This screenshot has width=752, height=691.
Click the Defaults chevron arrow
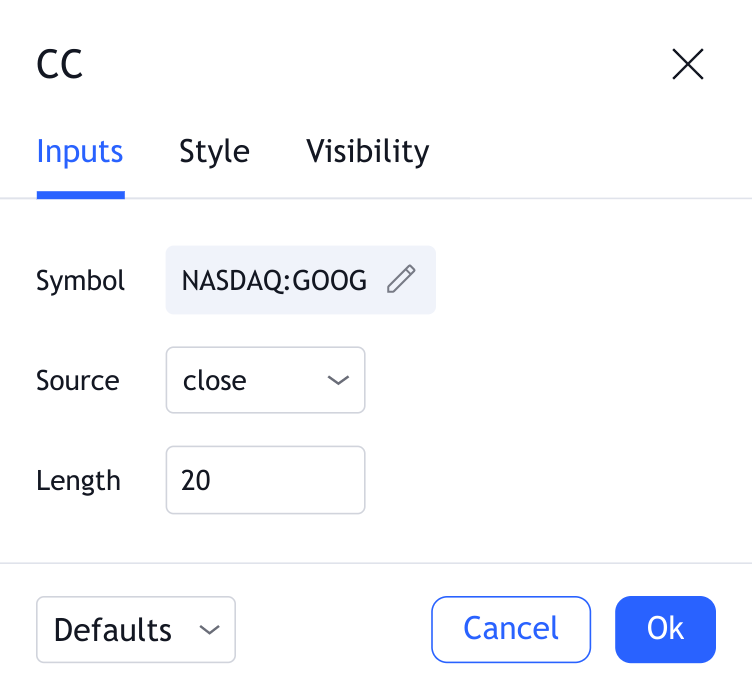209,630
